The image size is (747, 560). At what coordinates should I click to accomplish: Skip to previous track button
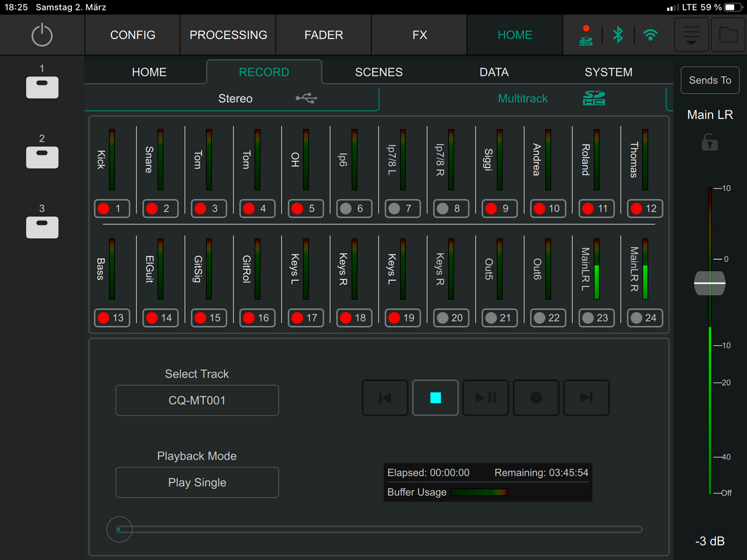[x=385, y=398]
